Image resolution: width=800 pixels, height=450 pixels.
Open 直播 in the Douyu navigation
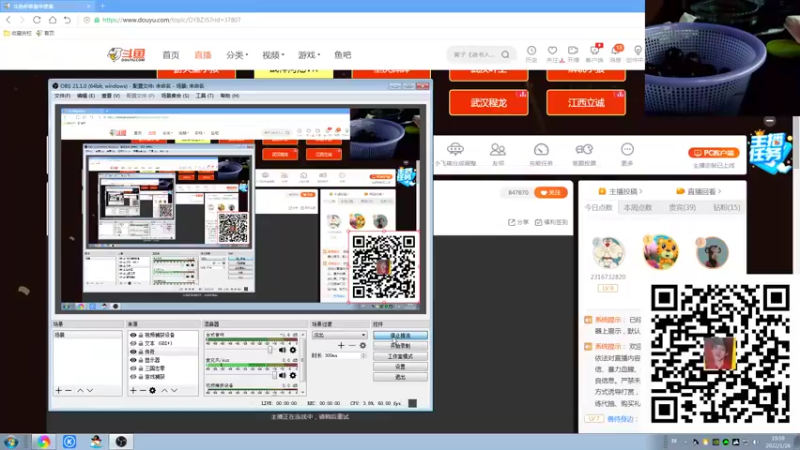click(203, 55)
